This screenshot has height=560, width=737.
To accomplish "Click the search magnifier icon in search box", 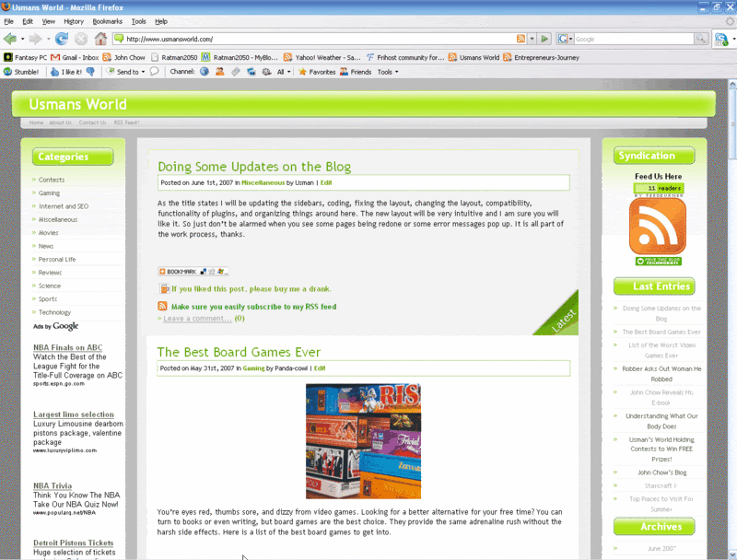I will tap(700, 39).
